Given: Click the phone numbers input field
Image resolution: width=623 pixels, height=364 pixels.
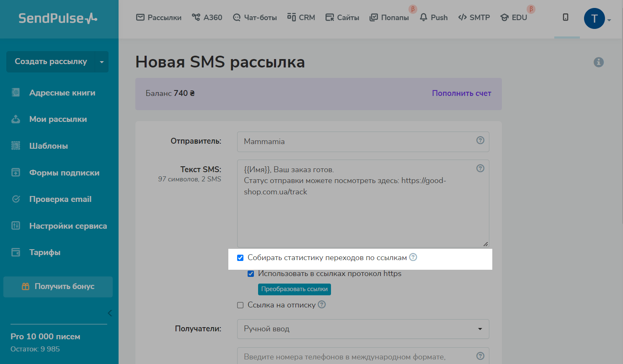Looking at the screenshot, I should click(363, 356).
